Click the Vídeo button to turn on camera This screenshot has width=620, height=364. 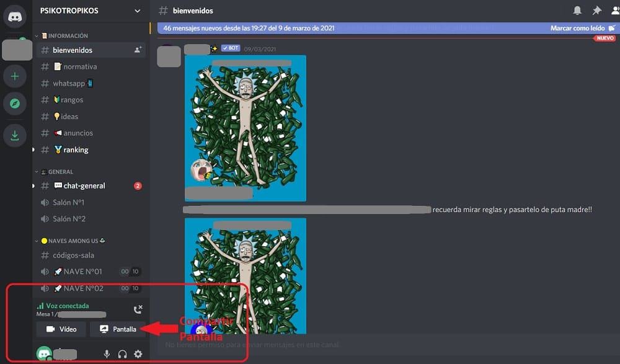(x=61, y=329)
